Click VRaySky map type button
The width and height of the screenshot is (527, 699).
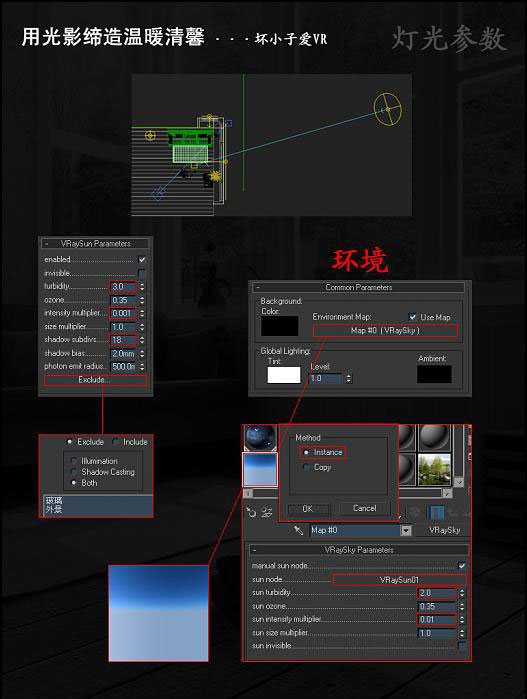click(444, 530)
